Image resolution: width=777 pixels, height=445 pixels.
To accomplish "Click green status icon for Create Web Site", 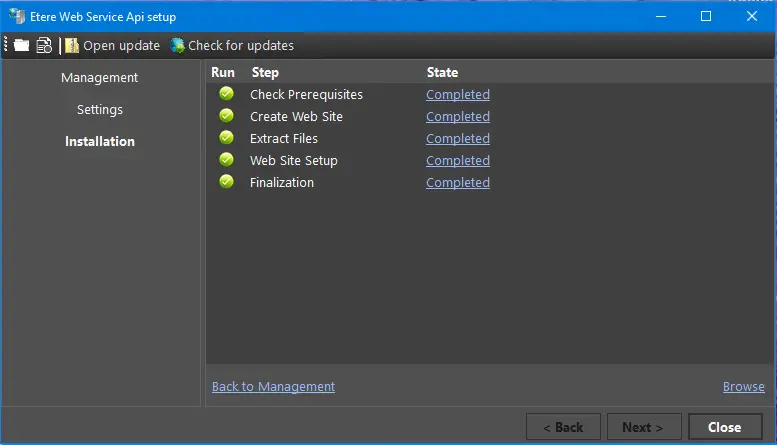I will pyautogui.click(x=226, y=116).
